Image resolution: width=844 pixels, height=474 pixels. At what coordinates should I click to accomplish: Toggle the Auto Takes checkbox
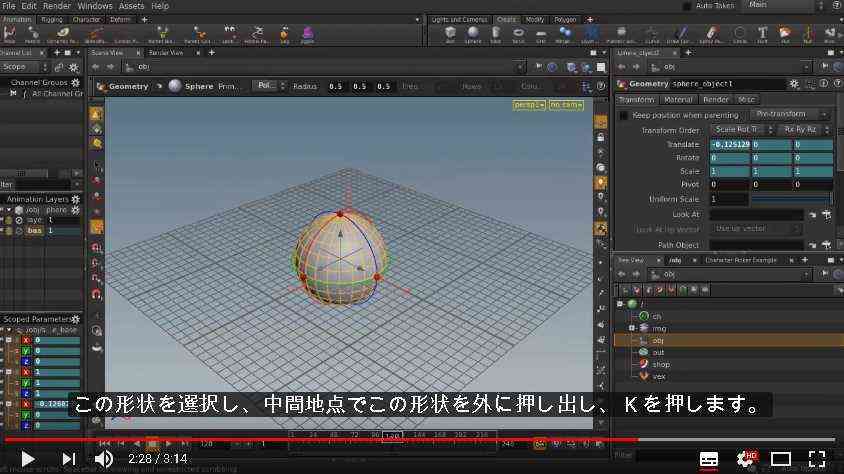click(x=686, y=6)
